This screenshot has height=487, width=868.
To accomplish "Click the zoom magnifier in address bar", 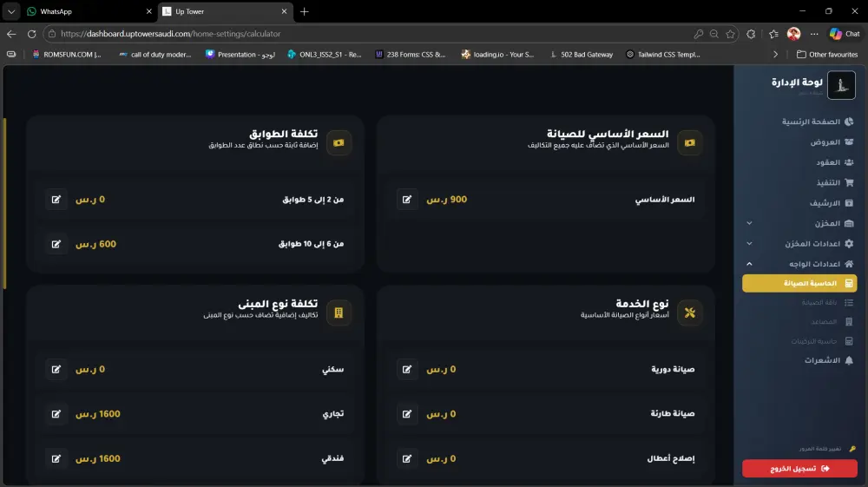I will pyautogui.click(x=714, y=34).
